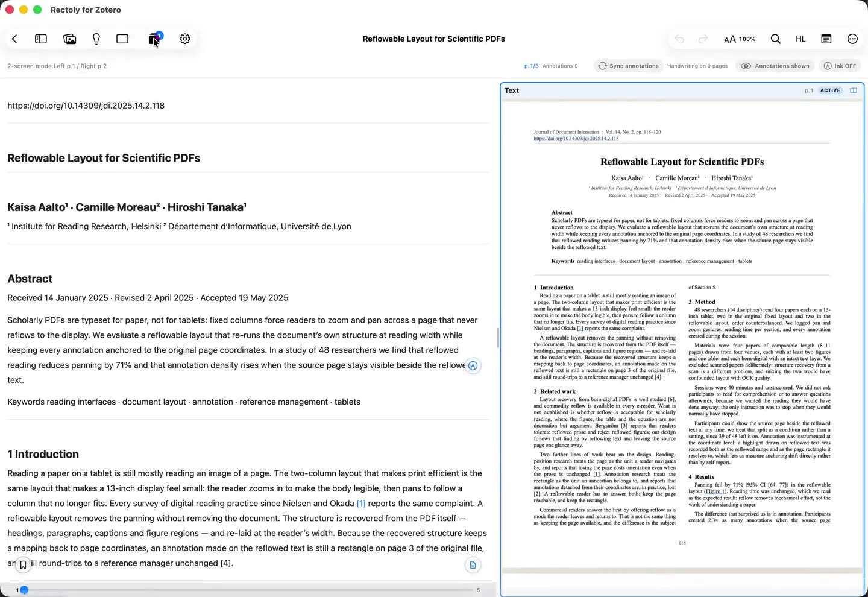Toggle the HL highlight tool
The height and width of the screenshot is (597, 868).
click(800, 39)
